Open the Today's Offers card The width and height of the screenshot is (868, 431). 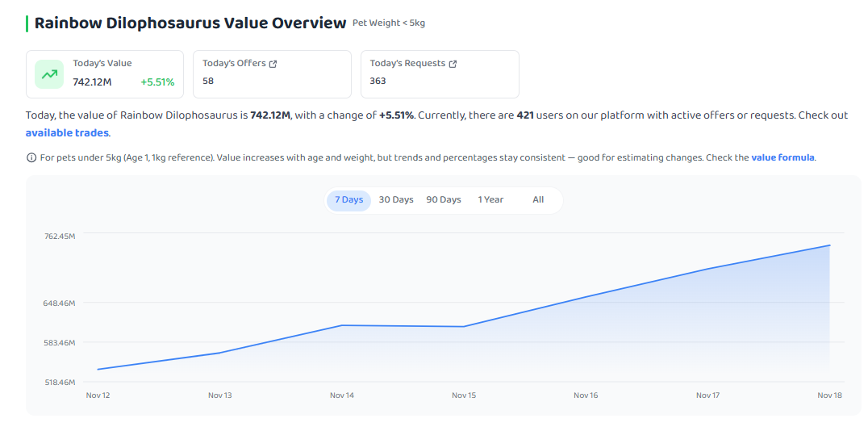pyautogui.click(x=272, y=74)
